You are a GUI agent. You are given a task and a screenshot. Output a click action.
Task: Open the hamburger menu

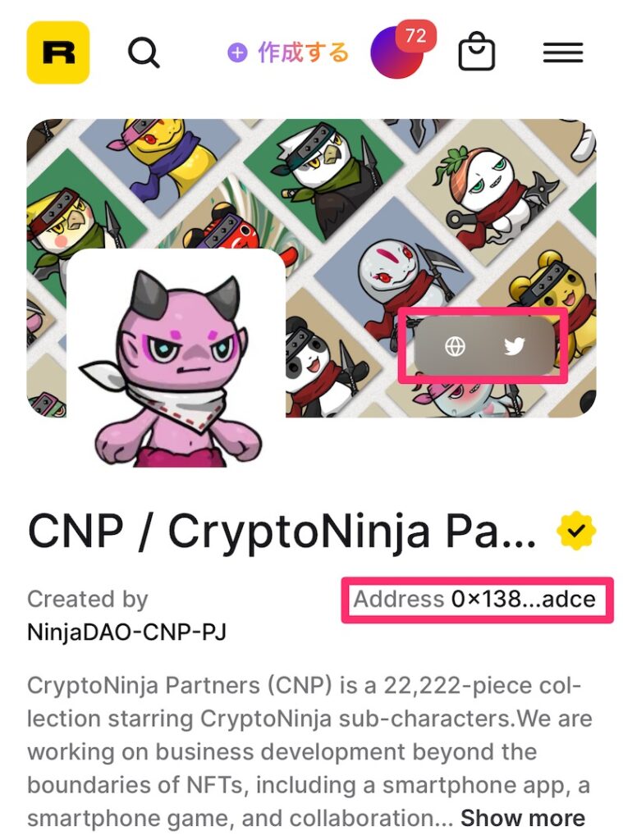(x=563, y=52)
